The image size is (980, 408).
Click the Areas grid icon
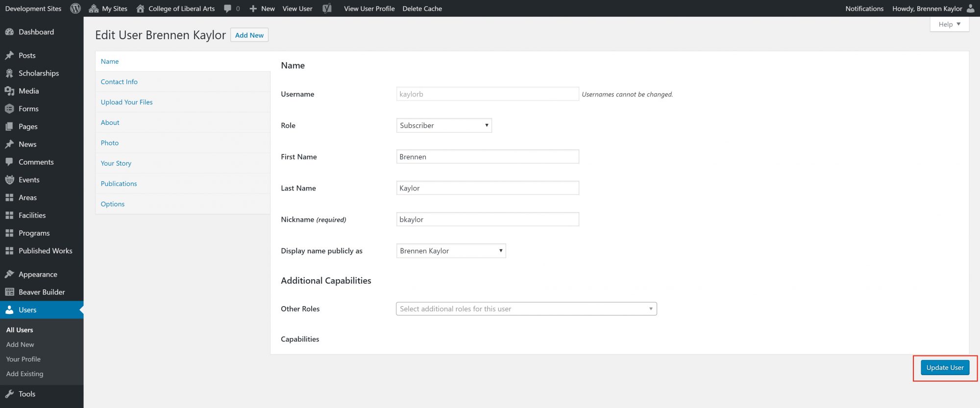pos(9,197)
